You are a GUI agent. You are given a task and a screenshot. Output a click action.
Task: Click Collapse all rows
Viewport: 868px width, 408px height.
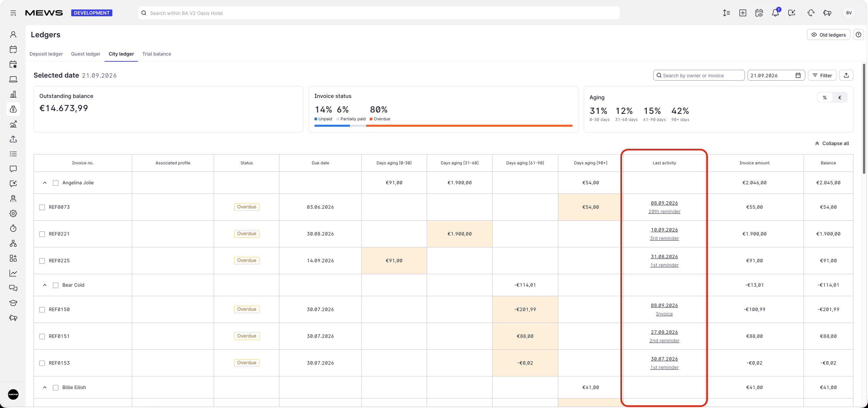click(832, 143)
